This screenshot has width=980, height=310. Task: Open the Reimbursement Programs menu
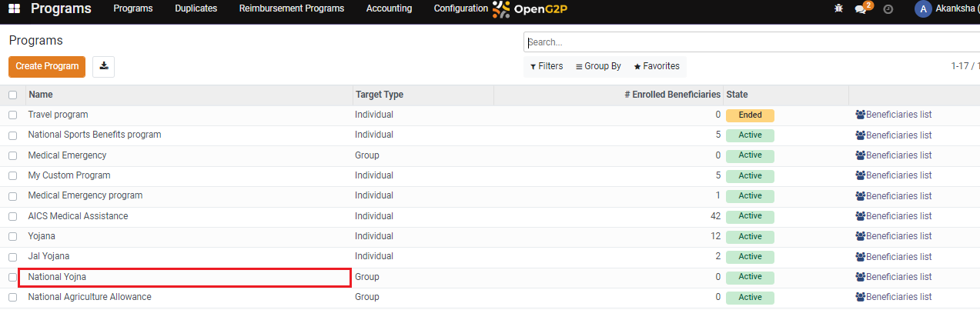tap(291, 9)
